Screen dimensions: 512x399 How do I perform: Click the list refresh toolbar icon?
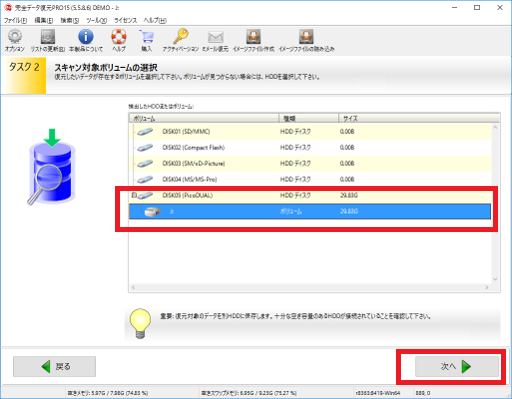coord(48,37)
